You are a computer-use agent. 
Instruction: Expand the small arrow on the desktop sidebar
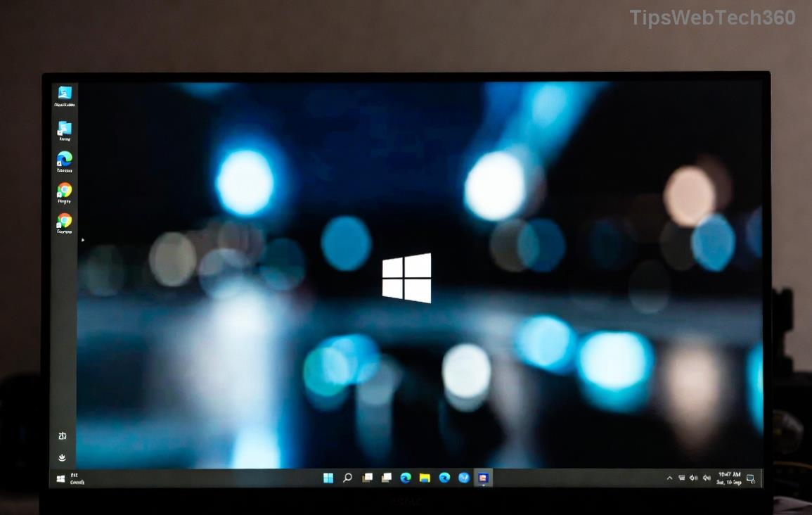(83, 240)
